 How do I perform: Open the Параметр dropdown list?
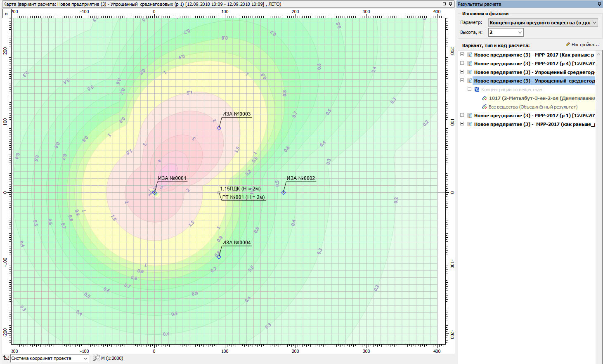tap(594, 23)
